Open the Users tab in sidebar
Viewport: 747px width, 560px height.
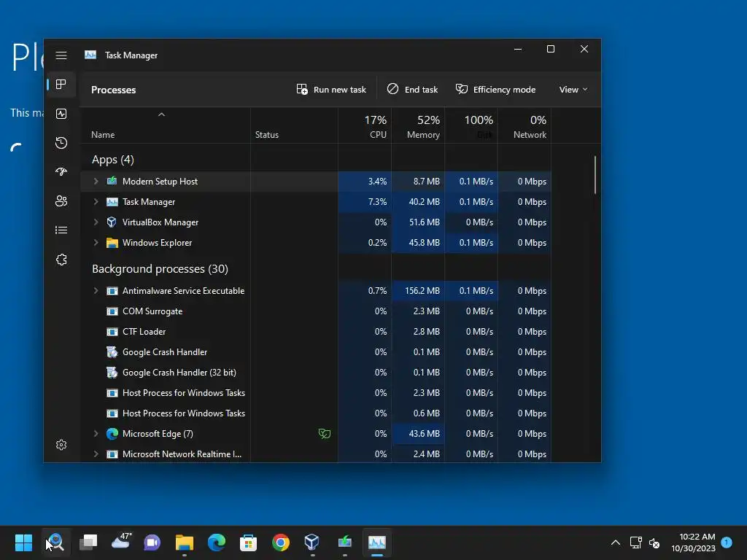coord(61,201)
